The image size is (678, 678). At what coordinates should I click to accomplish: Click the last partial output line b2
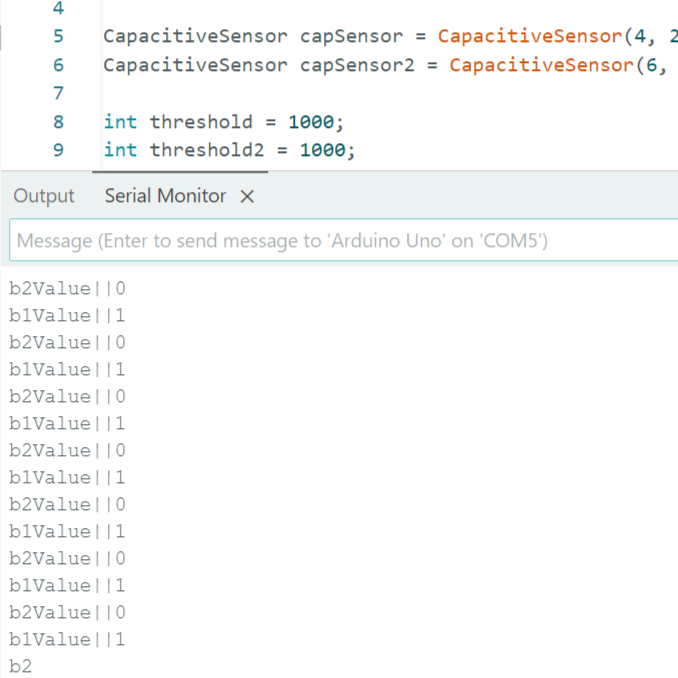tap(20, 666)
